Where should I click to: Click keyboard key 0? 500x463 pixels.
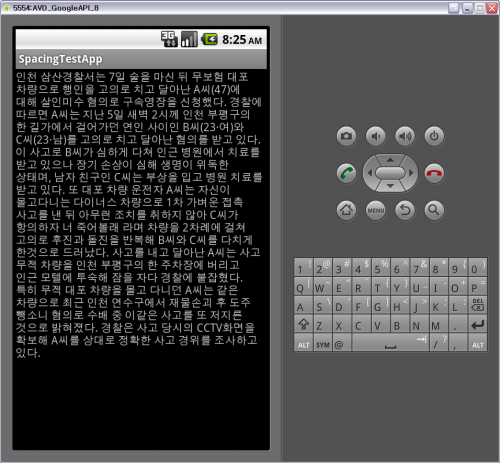click(477, 267)
